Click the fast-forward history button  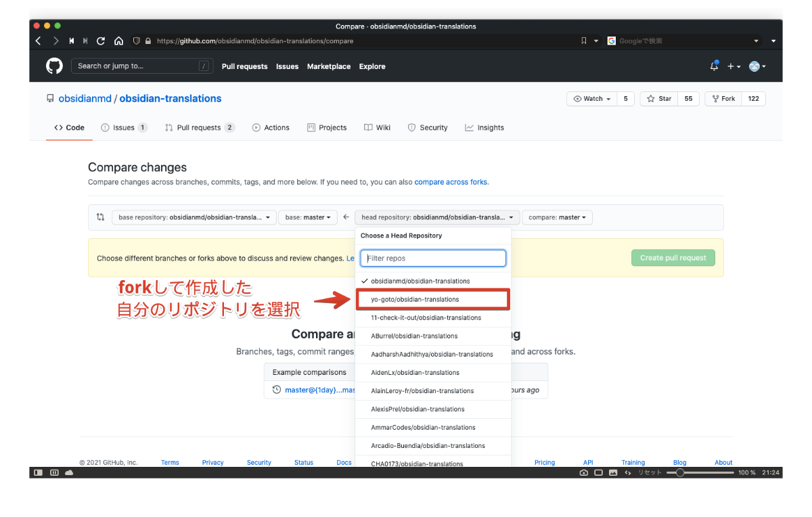click(85, 41)
